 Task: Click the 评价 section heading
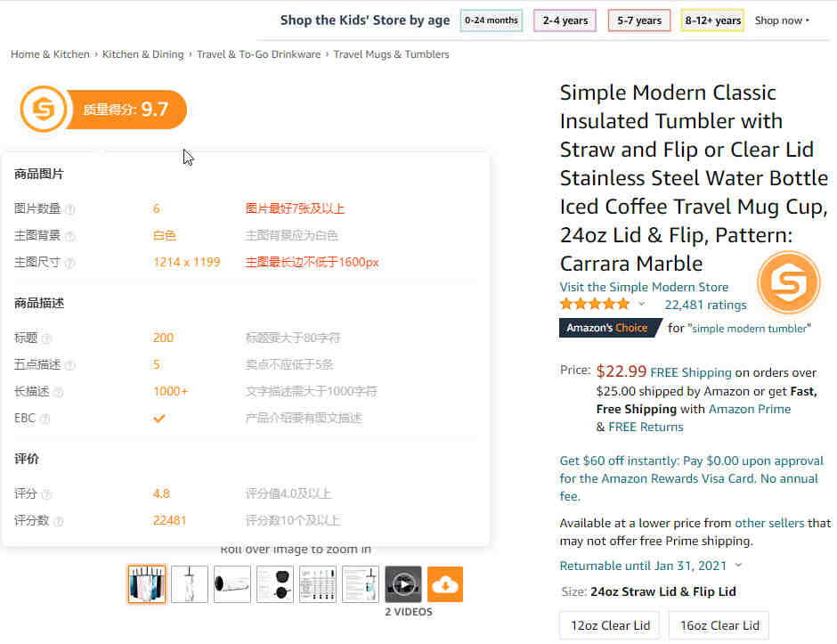(x=26, y=459)
